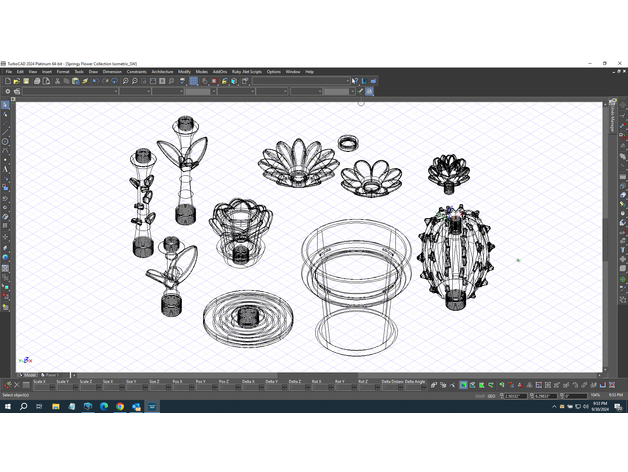
Task: Toggle SNAP in the status bar
Action: pyautogui.click(x=479, y=396)
